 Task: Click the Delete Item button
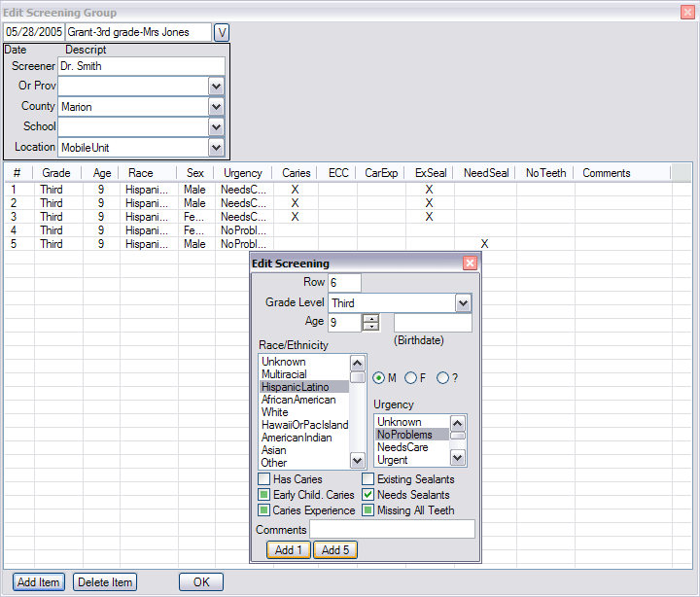tap(105, 582)
